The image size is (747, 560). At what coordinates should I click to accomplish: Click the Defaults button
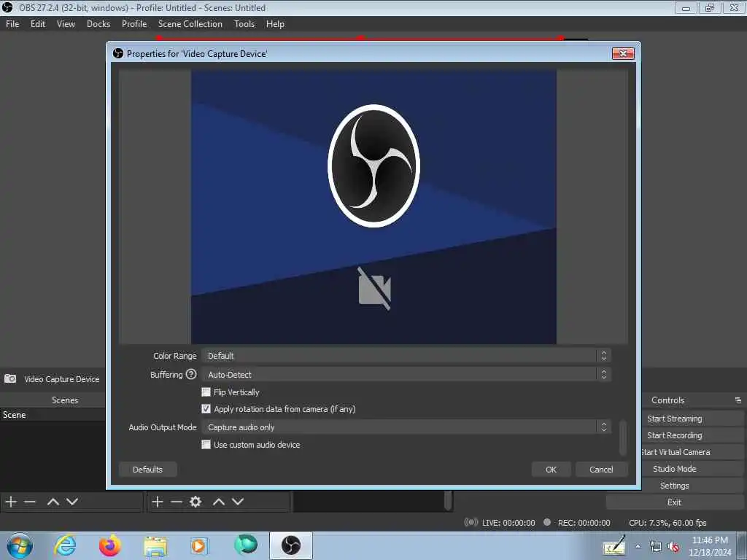147,469
